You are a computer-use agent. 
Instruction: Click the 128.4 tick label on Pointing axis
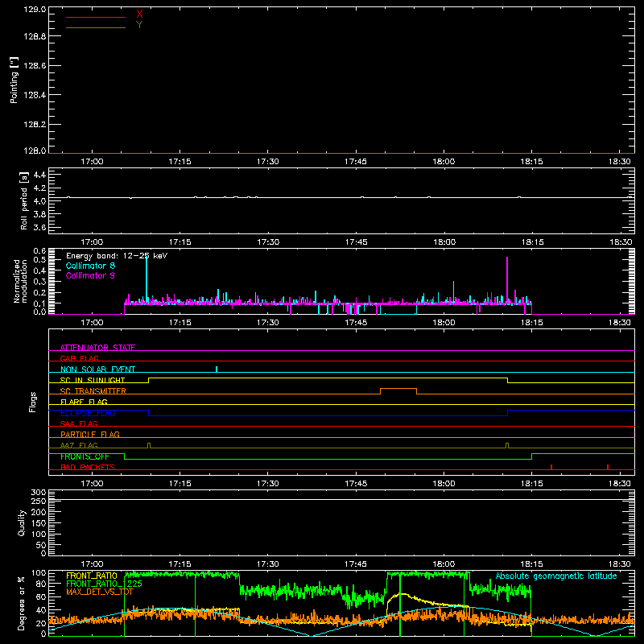tap(35, 95)
